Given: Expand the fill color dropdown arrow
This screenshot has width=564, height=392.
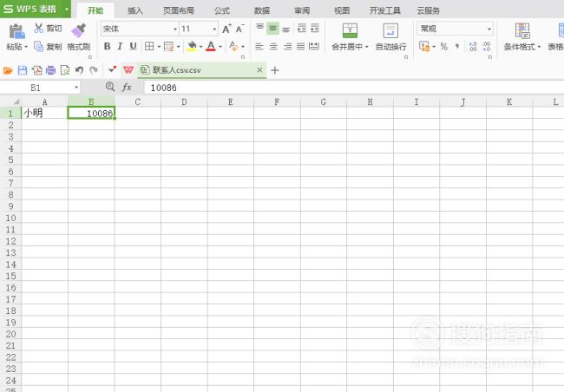Looking at the screenshot, I should pos(200,47).
